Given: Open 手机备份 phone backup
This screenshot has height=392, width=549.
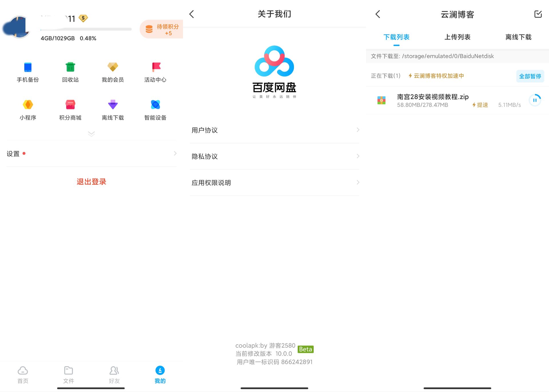Looking at the screenshot, I should pos(27,71).
